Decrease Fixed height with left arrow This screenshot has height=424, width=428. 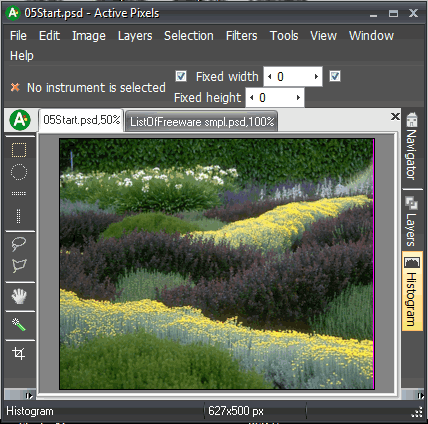(252, 98)
